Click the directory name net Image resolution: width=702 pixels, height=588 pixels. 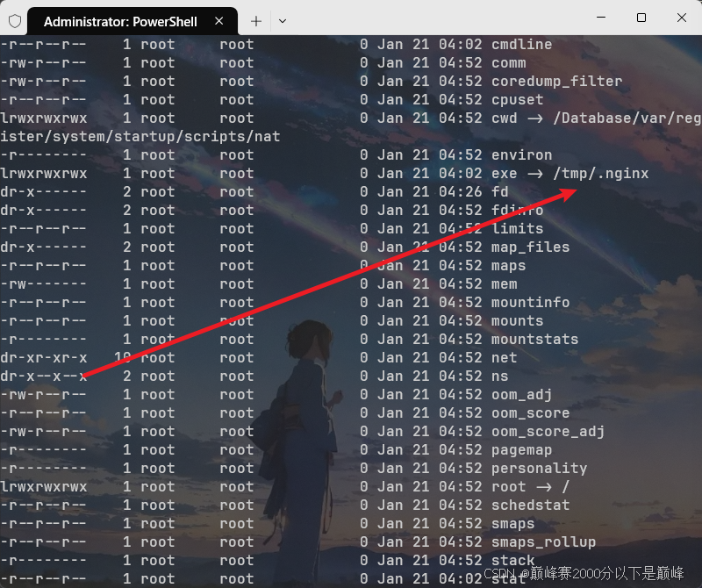(x=504, y=357)
